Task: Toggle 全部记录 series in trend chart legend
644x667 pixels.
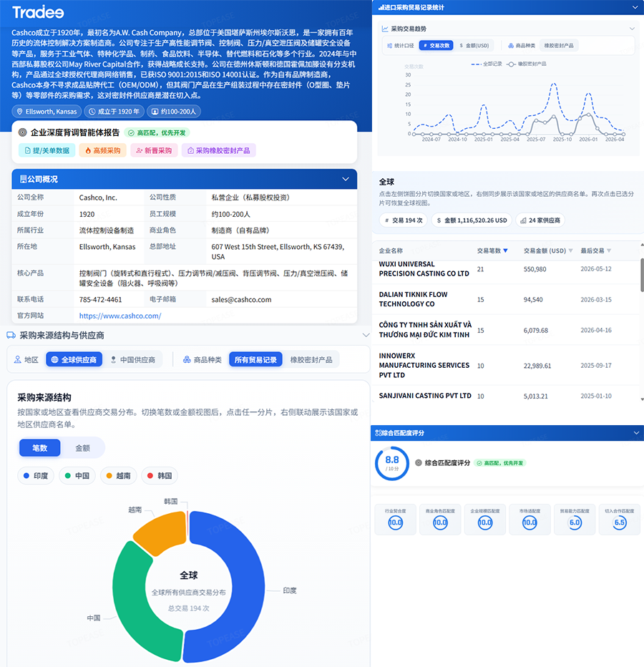Action: [x=487, y=64]
